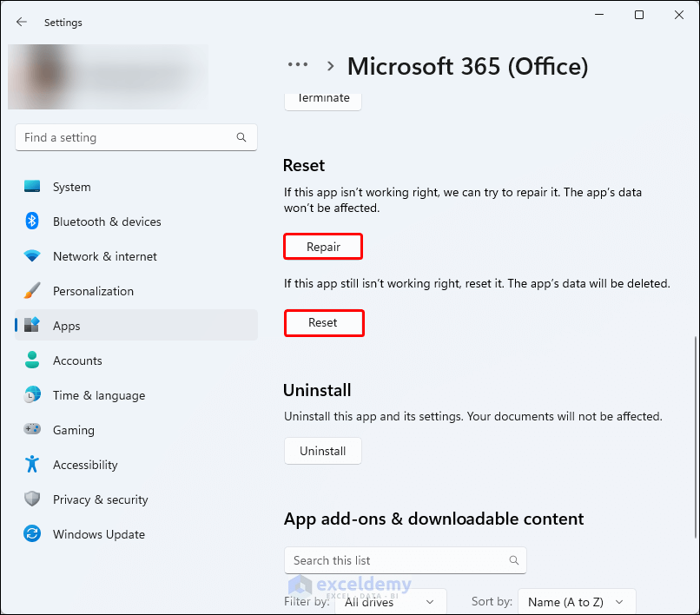The width and height of the screenshot is (700, 615).
Task: Click the blurred user profile area
Action: click(108, 76)
